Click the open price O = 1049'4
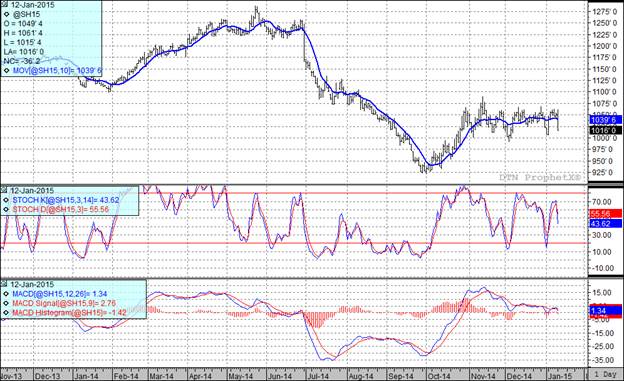 [x=23, y=24]
